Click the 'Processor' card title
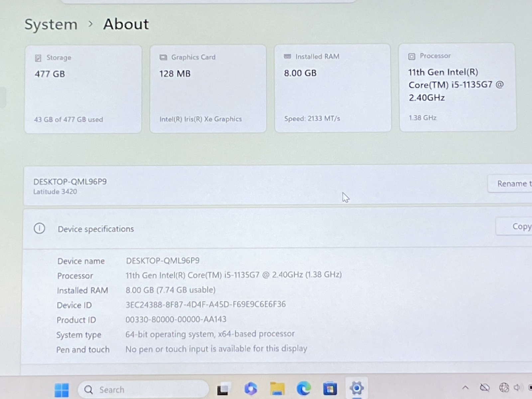Image resolution: width=532 pixels, height=399 pixels. click(x=435, y=56)
